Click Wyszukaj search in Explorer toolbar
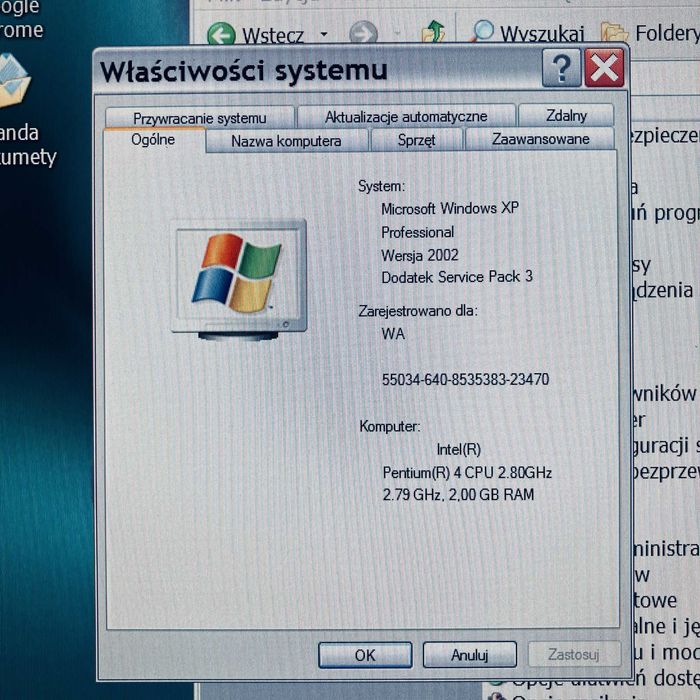This screenshot has height=700, width=700. (x=527, y=32)
